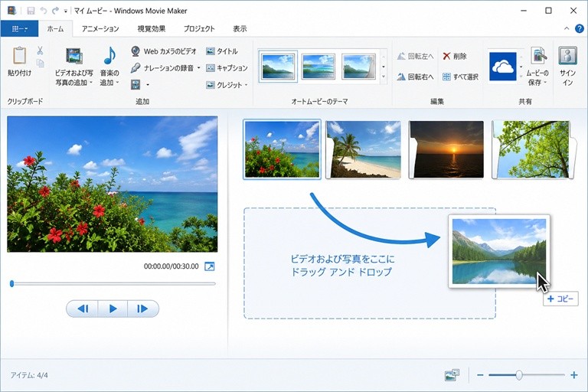Open ナレーションの録音 dropdown arrow
Image resolution: width=588 pixels, height=392 pixels.
(199, 68)
